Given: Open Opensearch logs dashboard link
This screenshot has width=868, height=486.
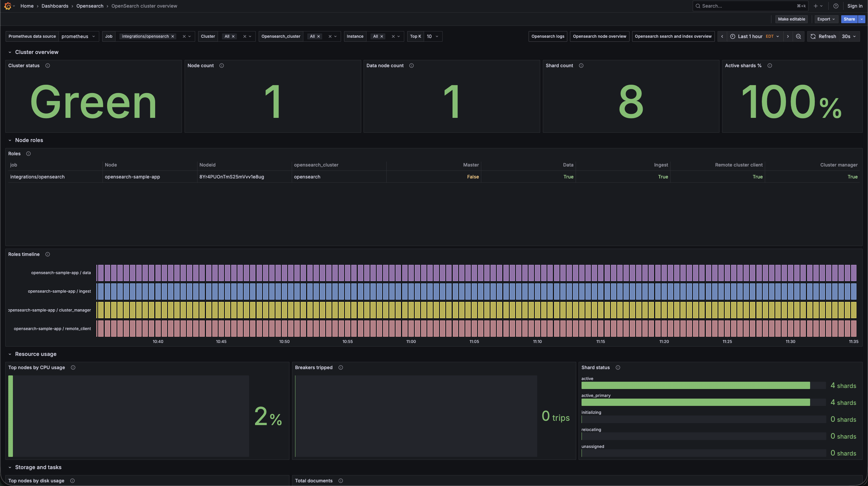Looking at the screenshot, I should (x=547, y=36).
